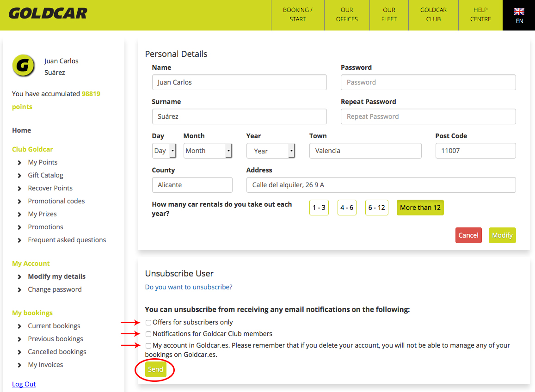Select the 4 - 6 rentals option
This screenshot has height=392, width=535.
tap(347, 208)
